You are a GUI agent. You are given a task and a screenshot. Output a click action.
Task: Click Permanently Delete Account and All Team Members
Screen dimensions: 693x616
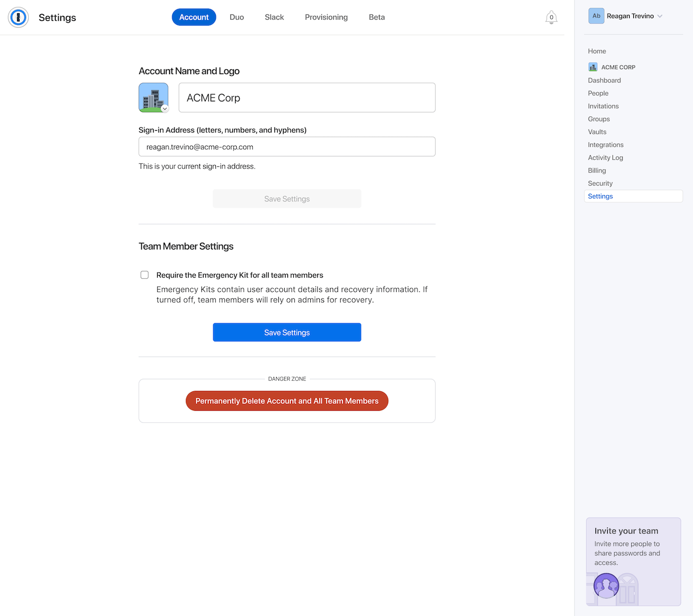click(x=287, y=401)
